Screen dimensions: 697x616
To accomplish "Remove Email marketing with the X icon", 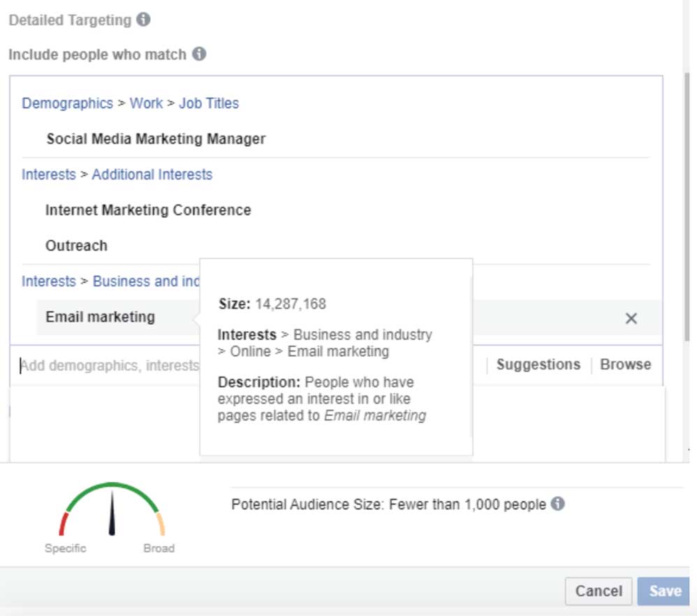I will (631, 318).
